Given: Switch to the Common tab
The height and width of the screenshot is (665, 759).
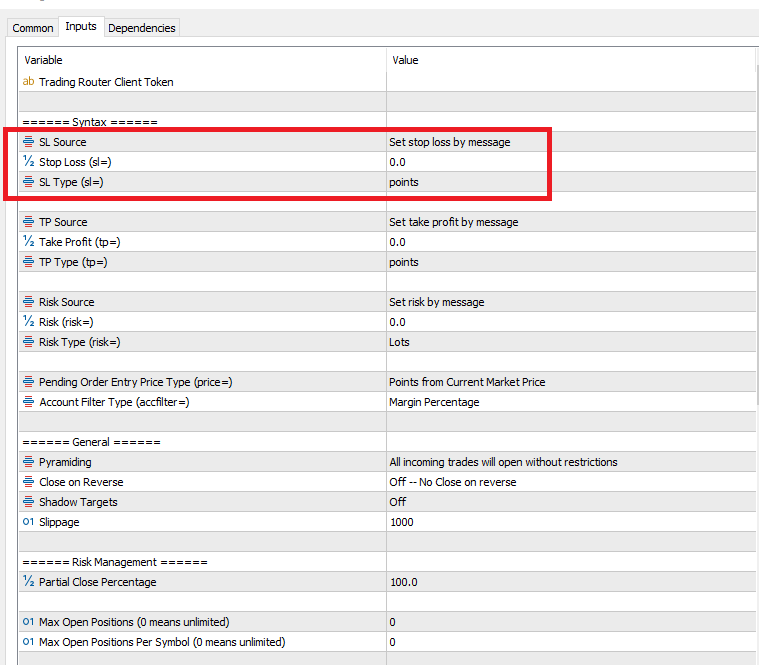Looking at the screenshot, I should point(32,28).
